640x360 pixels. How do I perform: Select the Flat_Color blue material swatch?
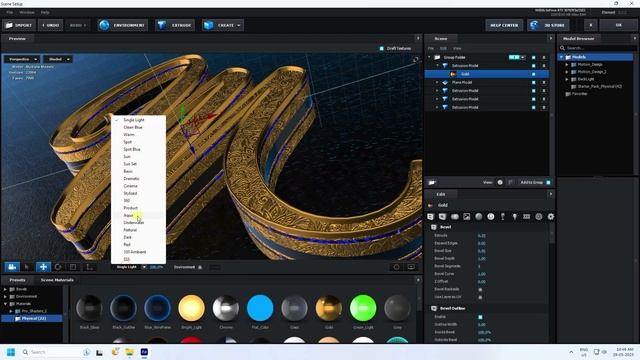coord(260,308)
